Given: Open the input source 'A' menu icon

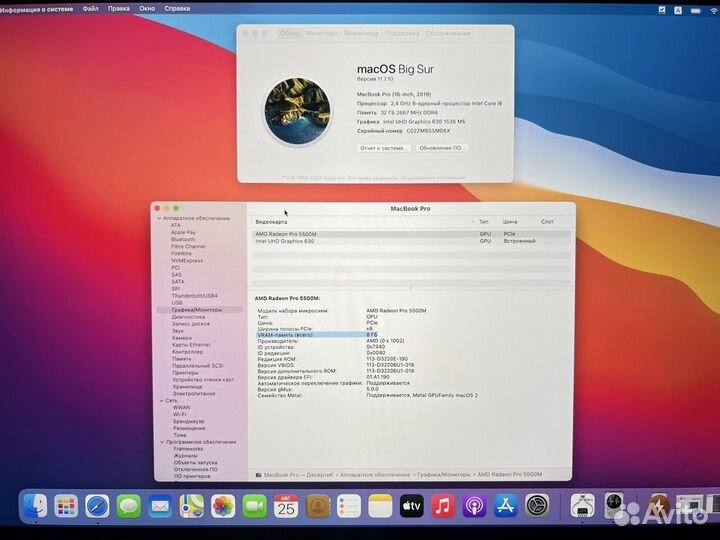Looking at the screenshot, I should (x=678, y=10).
